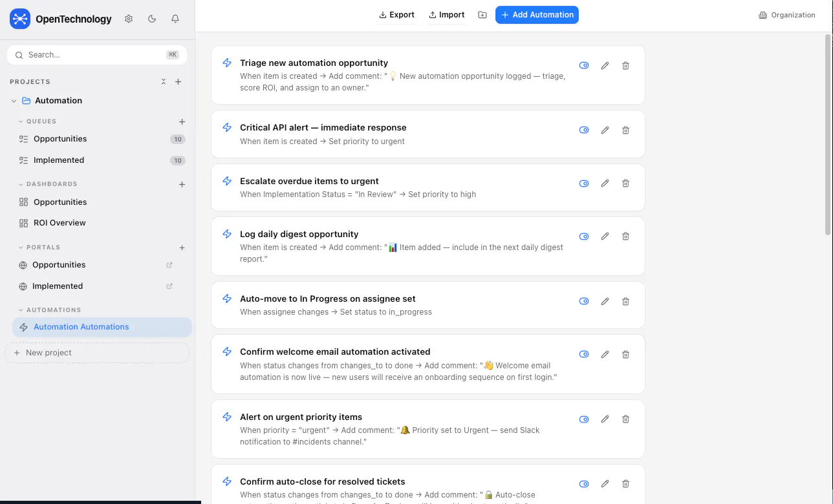Open the Implemented portal
The image size is (833, 504).
coord(58,286)
